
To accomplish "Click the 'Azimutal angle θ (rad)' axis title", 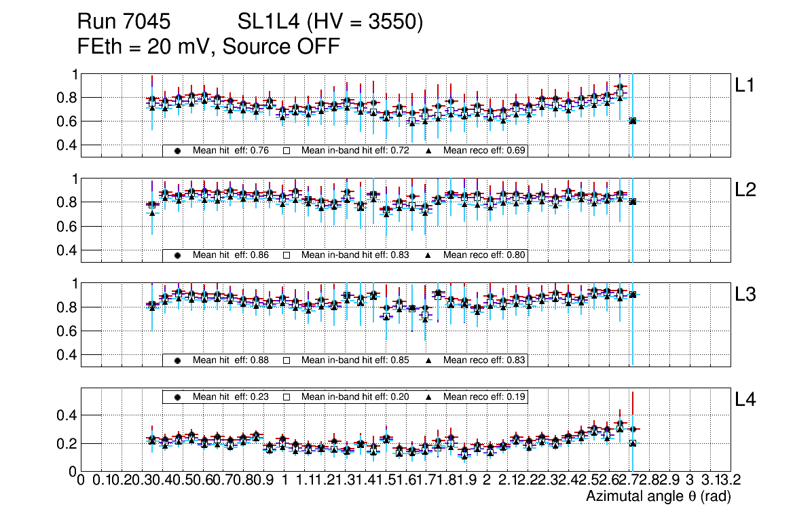I will tap(658, 497).
